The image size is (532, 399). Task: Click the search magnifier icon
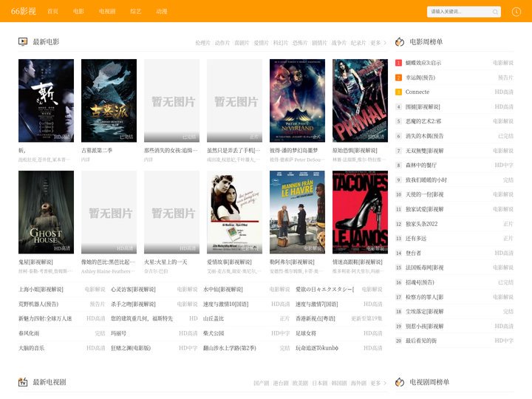495,12
